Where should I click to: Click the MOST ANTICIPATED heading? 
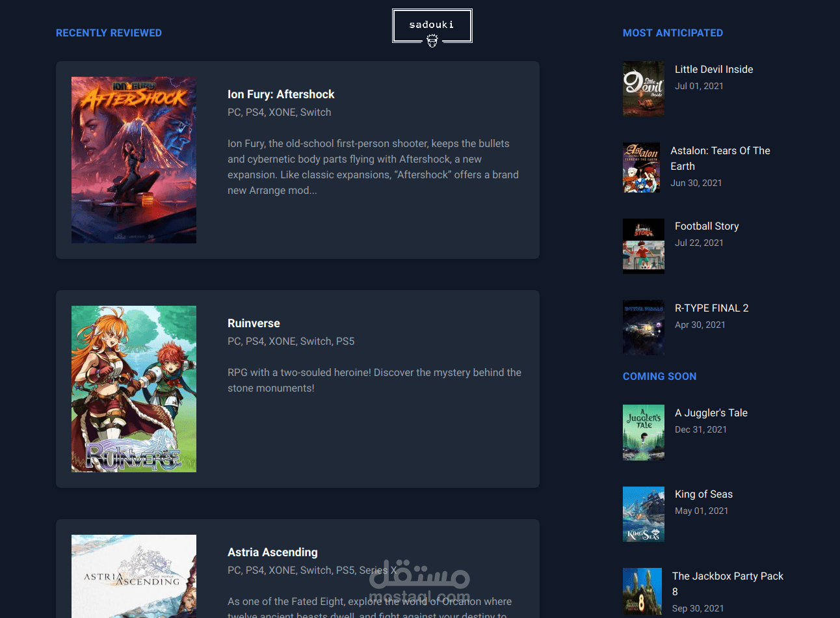[x=673, y=33]
